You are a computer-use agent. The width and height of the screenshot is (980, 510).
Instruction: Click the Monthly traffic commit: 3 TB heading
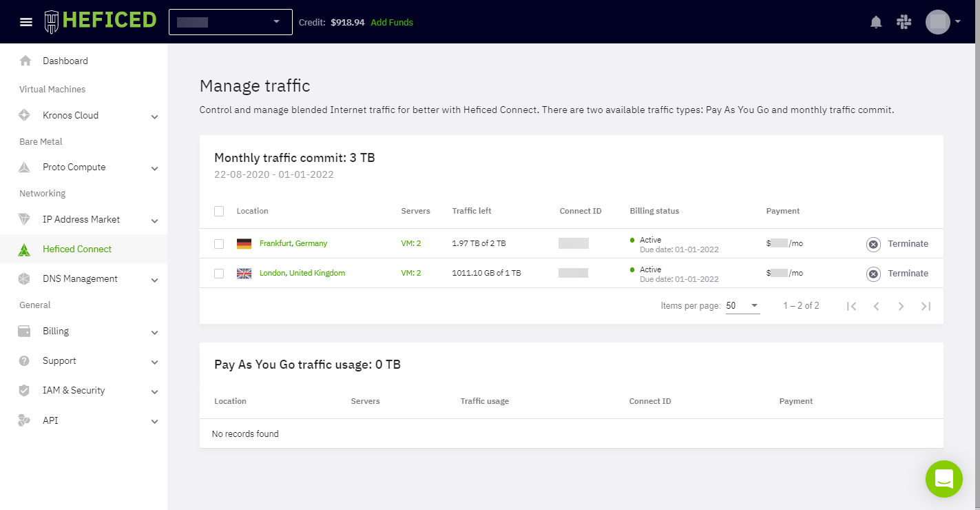295,158
